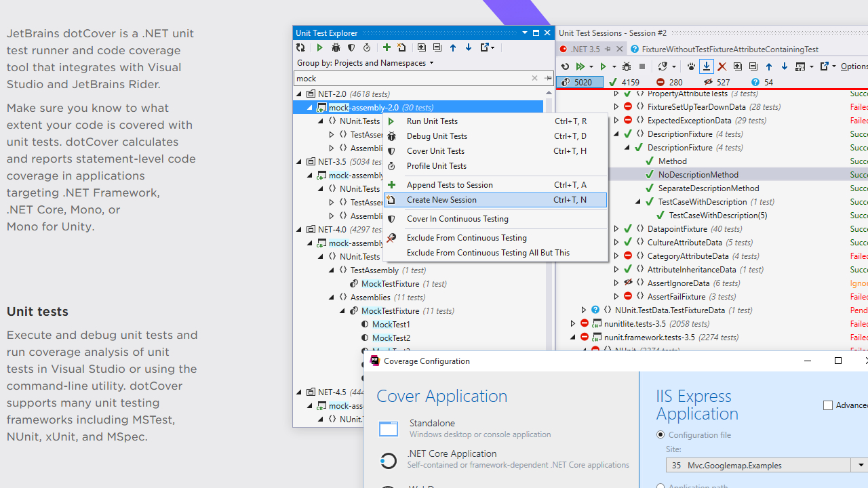Toggle the Advanced checkbox in Coverage Configuration
This screenshot has height=488, width=868.
(828, 405)
